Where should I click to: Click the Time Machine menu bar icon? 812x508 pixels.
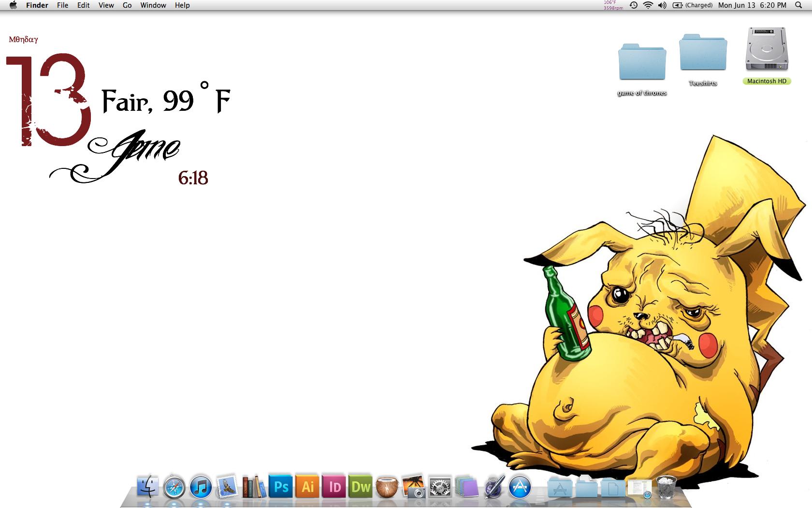point(633,5)
